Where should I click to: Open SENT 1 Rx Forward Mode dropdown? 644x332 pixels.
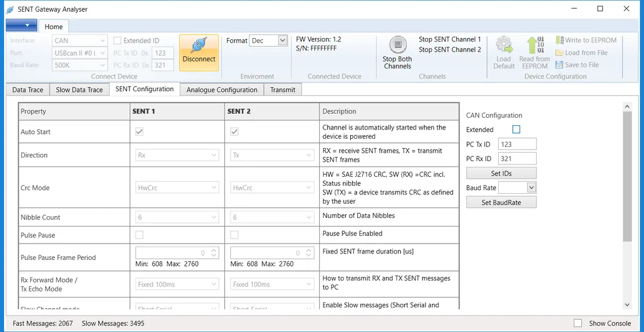click(177, 285)
